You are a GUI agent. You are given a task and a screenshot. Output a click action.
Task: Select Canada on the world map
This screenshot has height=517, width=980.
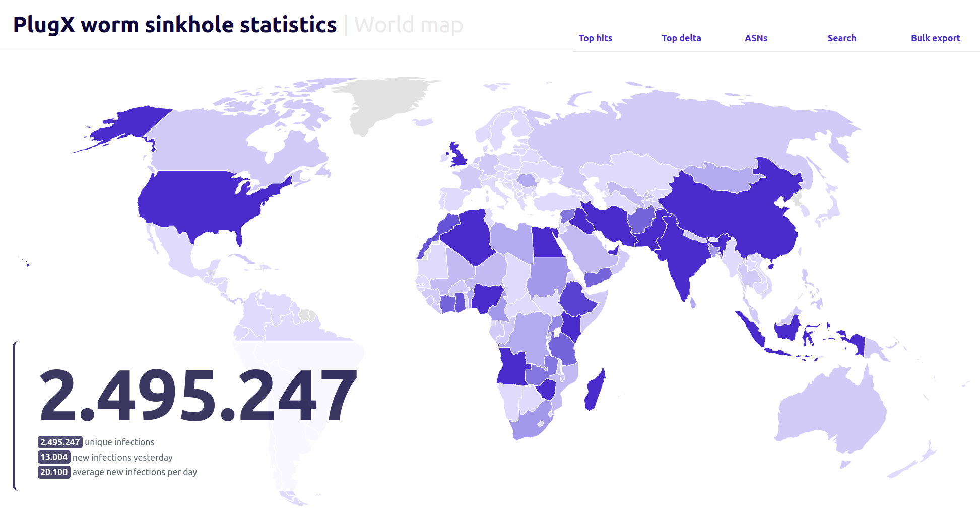pyautogui.click(x=212, y=141)
